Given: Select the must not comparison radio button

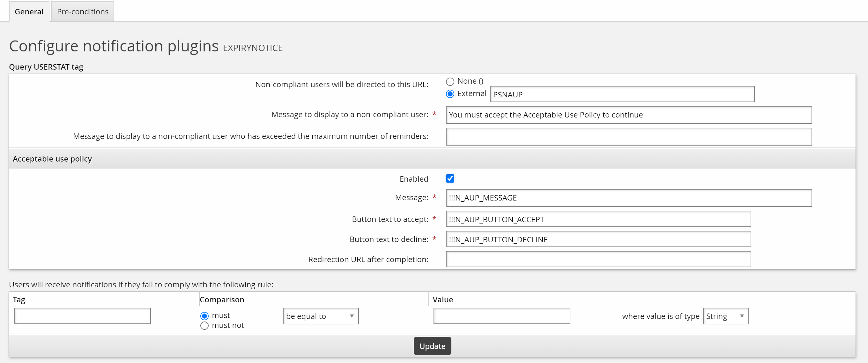Looking at the screenshot, I should (204, 326).
